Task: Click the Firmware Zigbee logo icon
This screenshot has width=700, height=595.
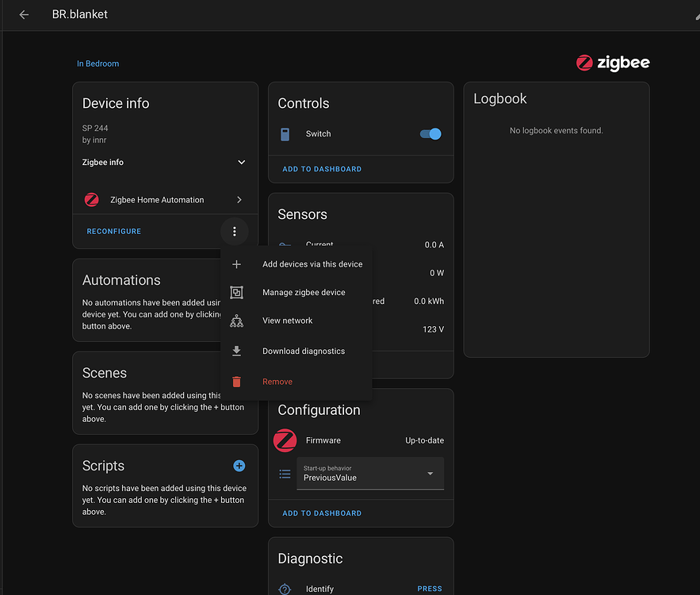Action: pyautogui.click(x=285, y=440)
